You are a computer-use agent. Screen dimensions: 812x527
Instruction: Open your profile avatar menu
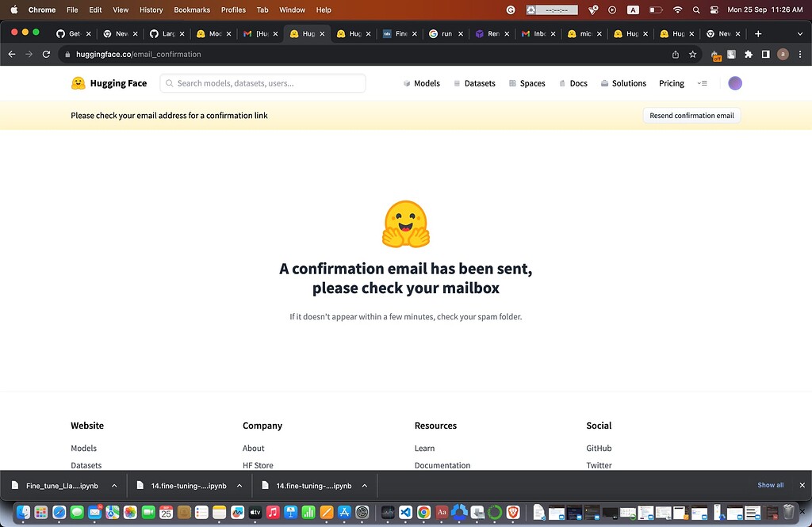[x=735, y=82]
